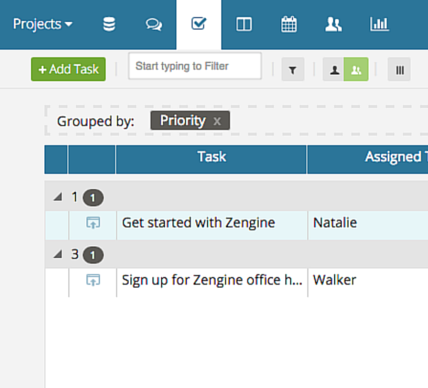The image size is (428, 388).
Task: Collapse the priority 3 group
Action: tap(58, 255)
